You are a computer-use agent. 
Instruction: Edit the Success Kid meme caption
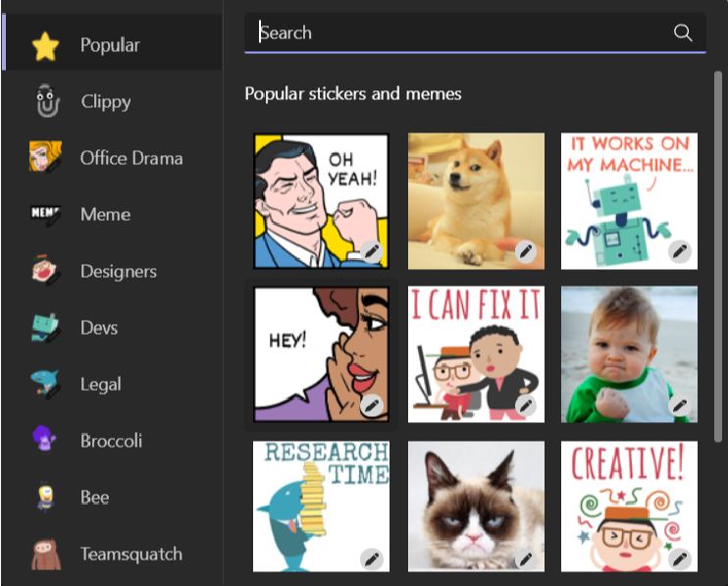[680, 405]
